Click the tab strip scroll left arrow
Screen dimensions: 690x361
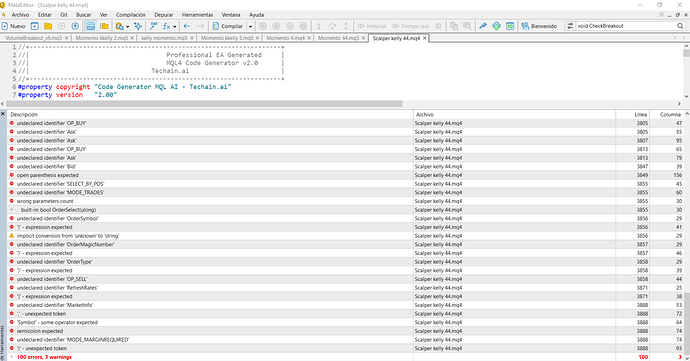point(675,38)
